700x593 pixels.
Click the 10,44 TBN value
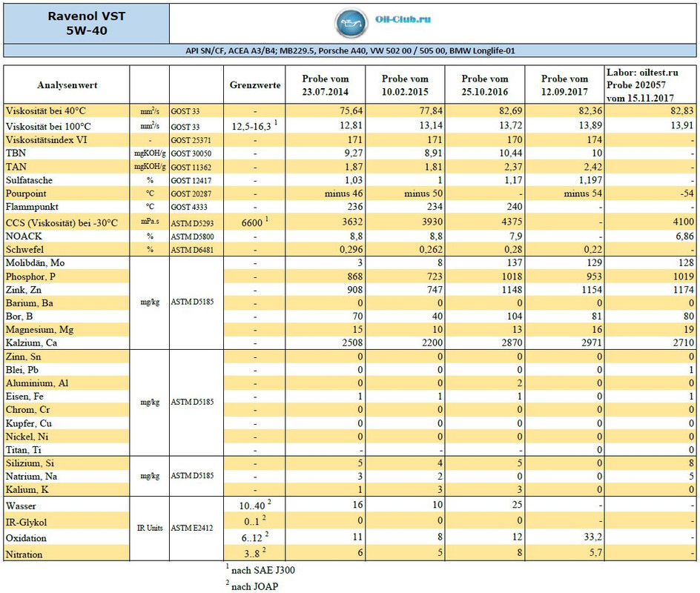point(511,153)
